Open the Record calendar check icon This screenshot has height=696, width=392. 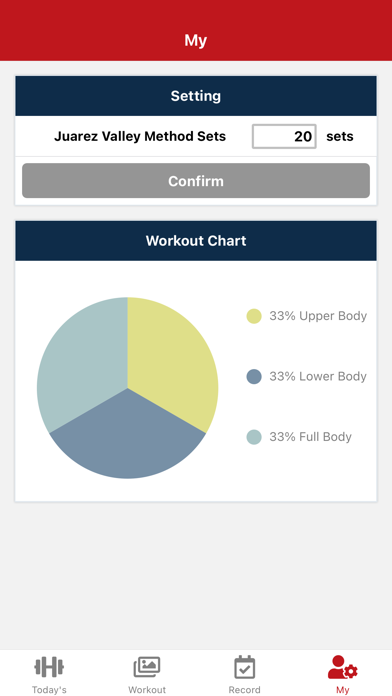point(245,667)
